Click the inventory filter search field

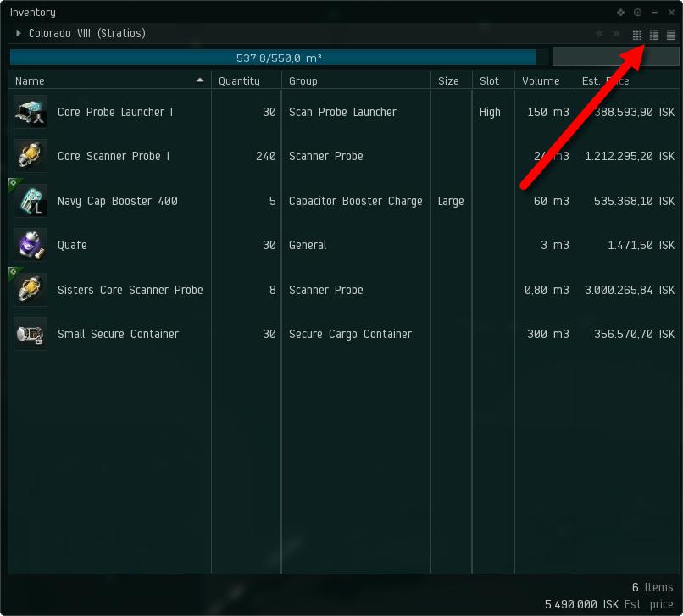pos(614,58)
